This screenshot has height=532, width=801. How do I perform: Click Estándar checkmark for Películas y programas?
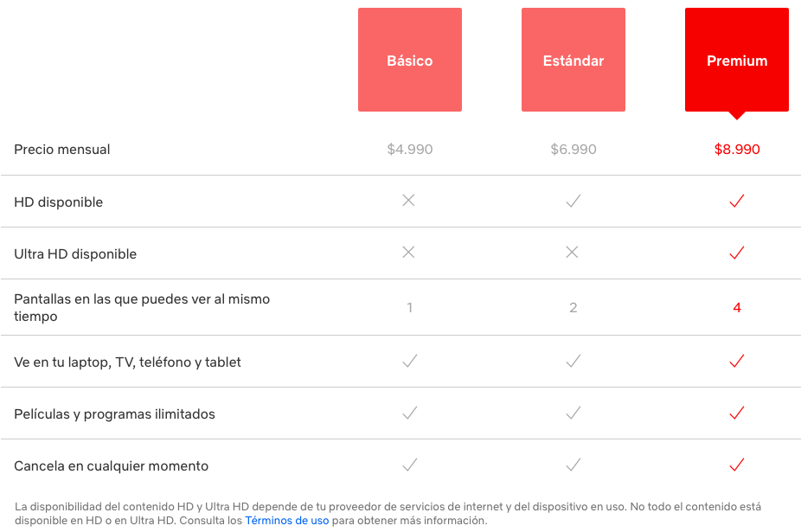click(573, 413)
